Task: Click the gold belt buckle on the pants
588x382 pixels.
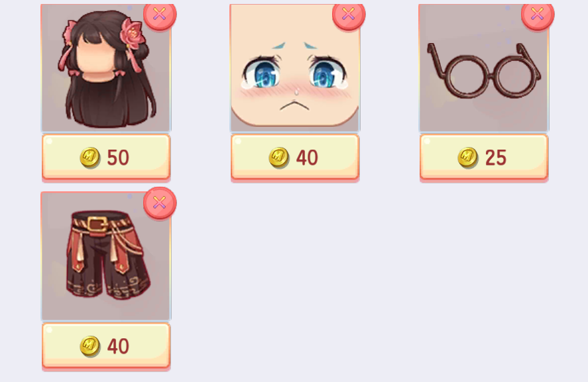Action: coord(98,224)
